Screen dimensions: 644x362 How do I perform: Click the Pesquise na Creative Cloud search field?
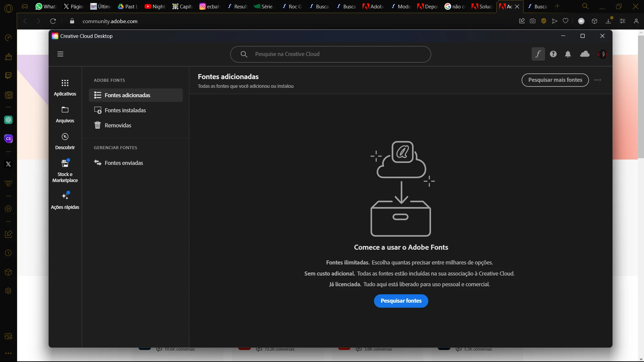pos(335,54)
